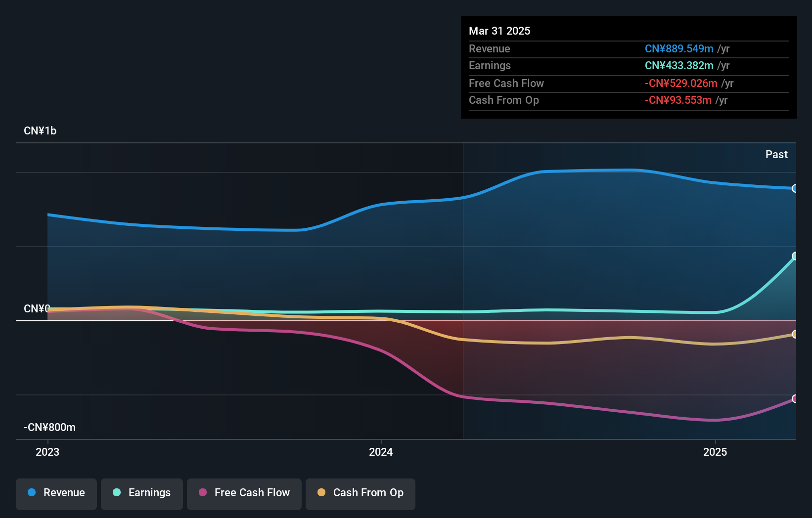
Task: Click the pink dot in Free Cash Flow legend
Action: [x=203, y=492]
